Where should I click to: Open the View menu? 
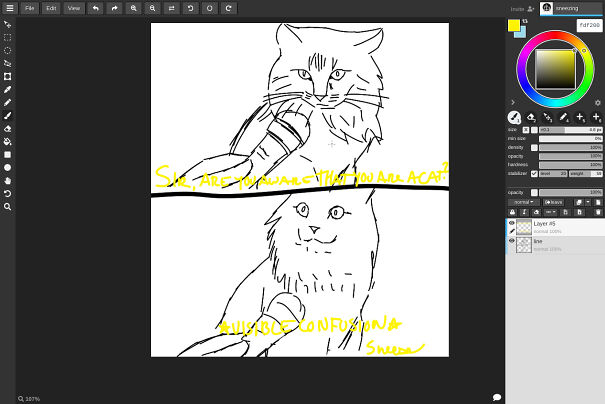pyautogui.click(x=75, y=8)
